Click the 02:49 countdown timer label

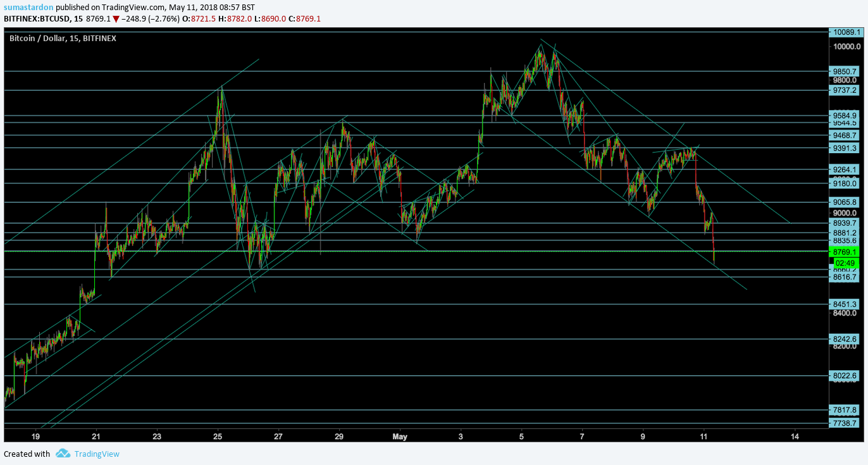click(x=845, y=263)
